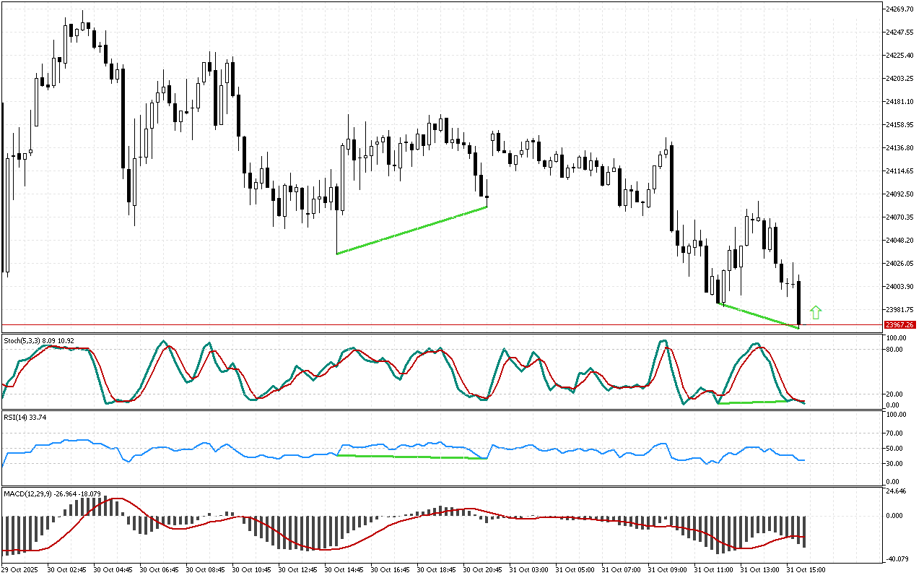The image size is (924, 578).
Task: Select short green trendline at the latest low
Action: (760, 316)
